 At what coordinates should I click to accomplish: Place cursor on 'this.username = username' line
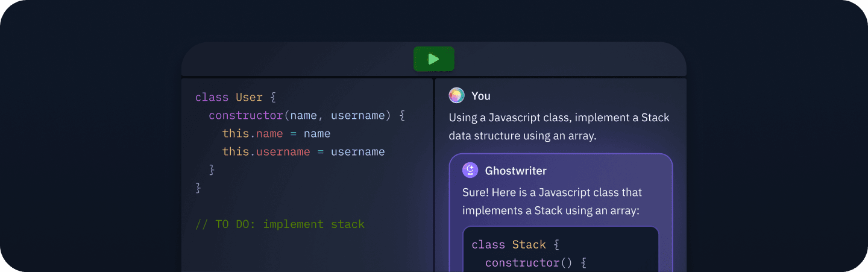point(303,151)
